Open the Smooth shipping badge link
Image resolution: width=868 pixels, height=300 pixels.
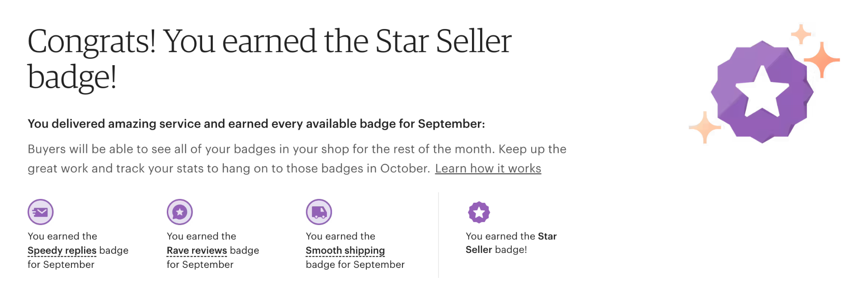pos(345,250)
